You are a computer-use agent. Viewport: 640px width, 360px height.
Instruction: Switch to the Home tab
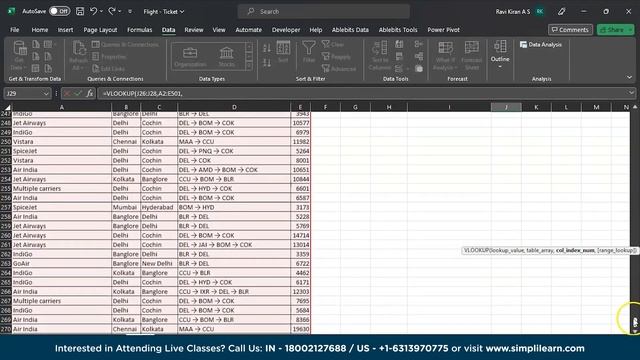(x=40, y=30)
